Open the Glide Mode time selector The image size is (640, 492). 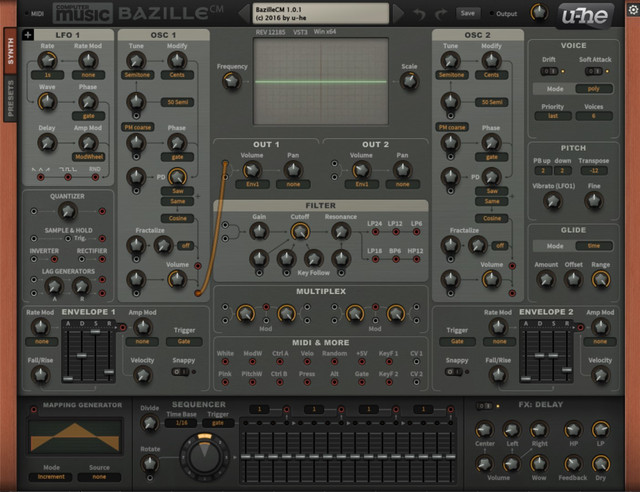(594, 246)
